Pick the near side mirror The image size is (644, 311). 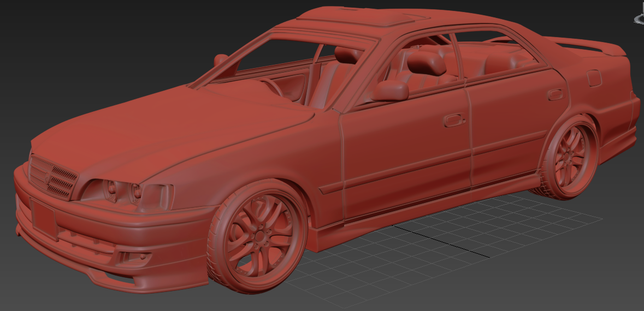click(x=391, y=91)
